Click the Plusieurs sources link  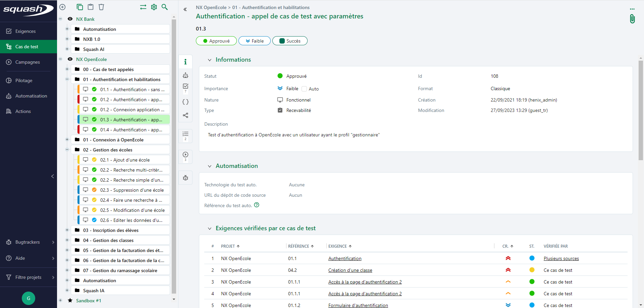[561, 258]
